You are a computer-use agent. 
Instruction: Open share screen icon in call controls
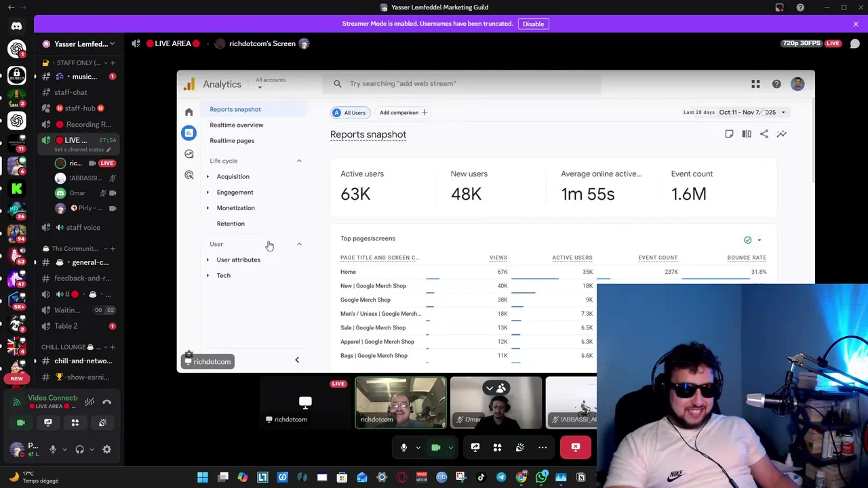[475, 447]
